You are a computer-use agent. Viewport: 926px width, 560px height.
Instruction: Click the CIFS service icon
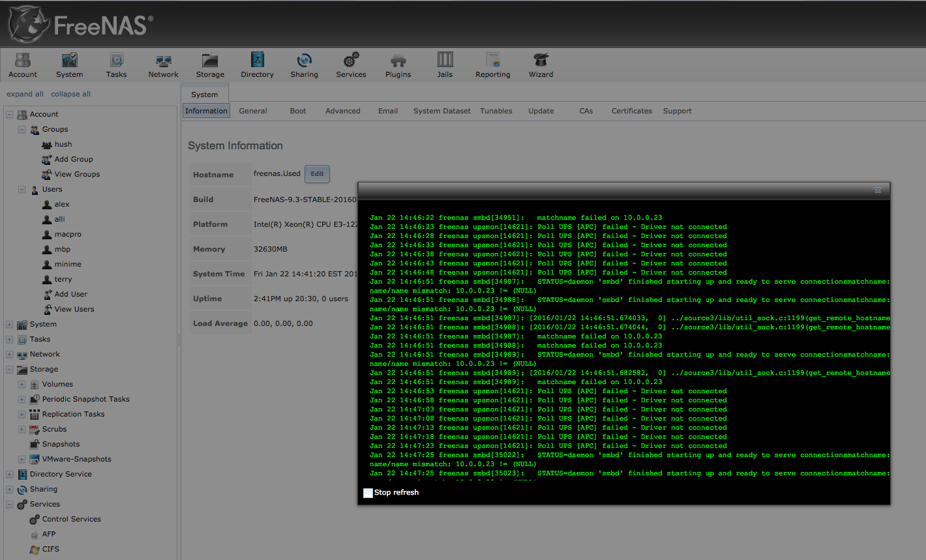tap(35, 549)
